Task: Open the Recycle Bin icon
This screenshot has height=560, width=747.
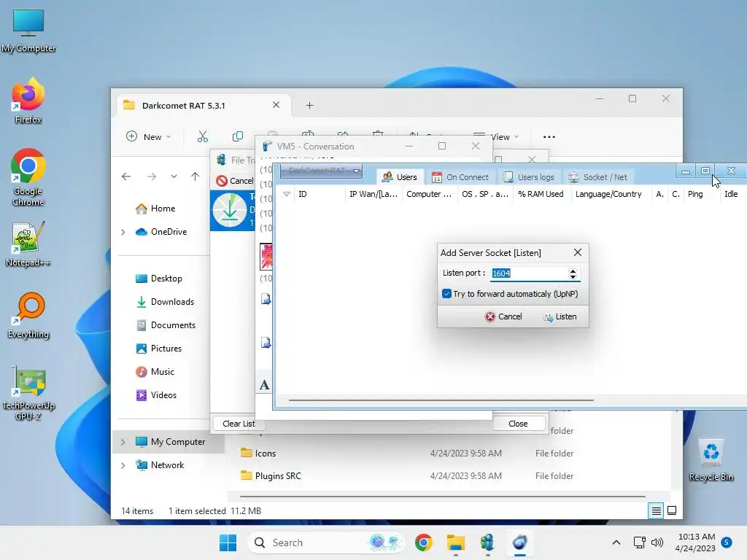Action: (x=711, y=460)
